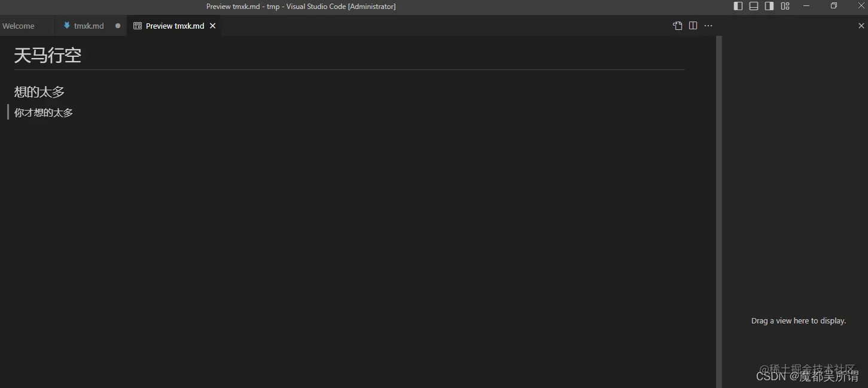The image size is (868, 388).
Task: Click the Show Source editor action icon
Action: coord(678,26)
